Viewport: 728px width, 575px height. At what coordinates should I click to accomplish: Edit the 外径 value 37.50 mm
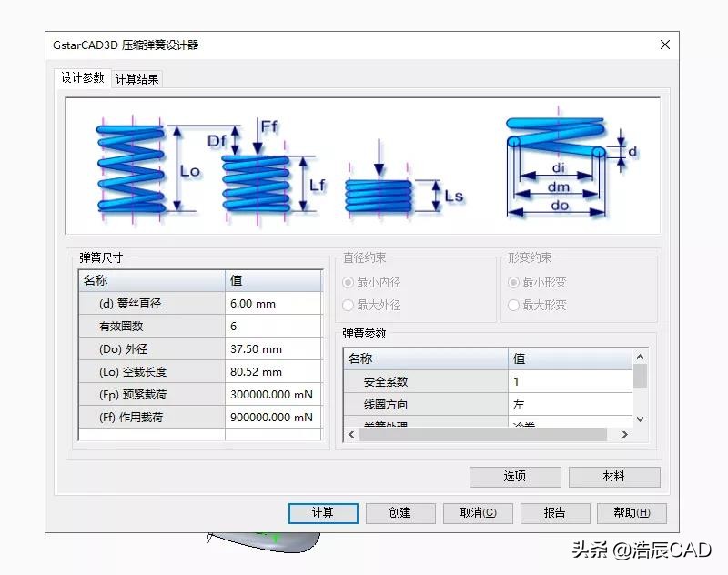coord(273,349)
